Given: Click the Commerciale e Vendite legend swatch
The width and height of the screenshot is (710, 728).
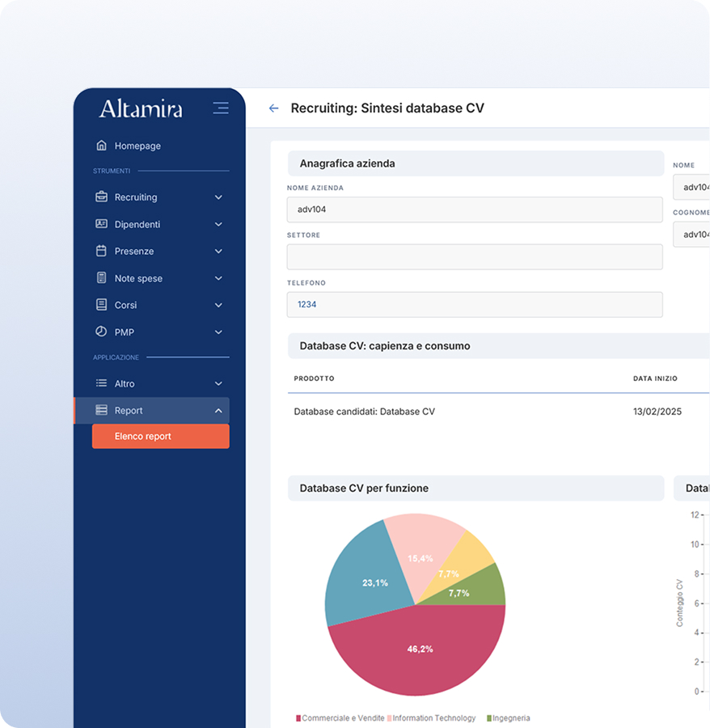Looking at the screenshot, I should pyautogui.click(x=298, y=717).
